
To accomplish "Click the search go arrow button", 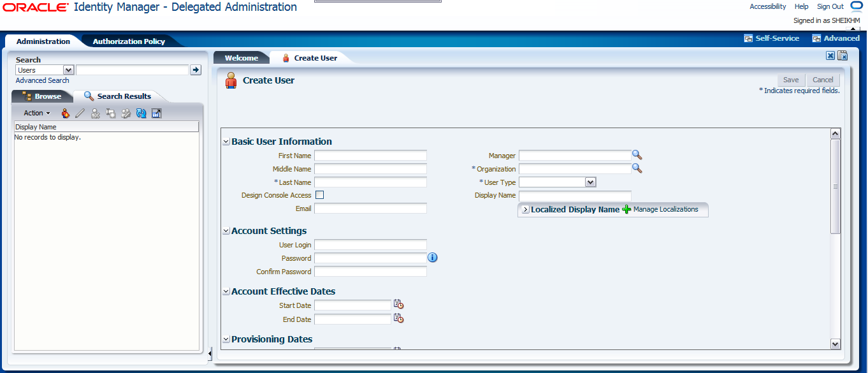I will click(196, 70).
